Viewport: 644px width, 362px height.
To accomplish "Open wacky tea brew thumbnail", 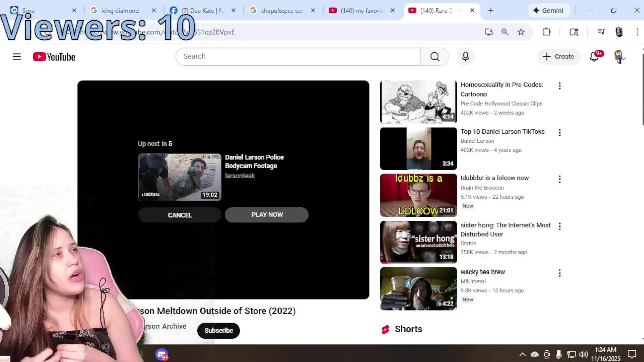I will click(x=419, y=289).
